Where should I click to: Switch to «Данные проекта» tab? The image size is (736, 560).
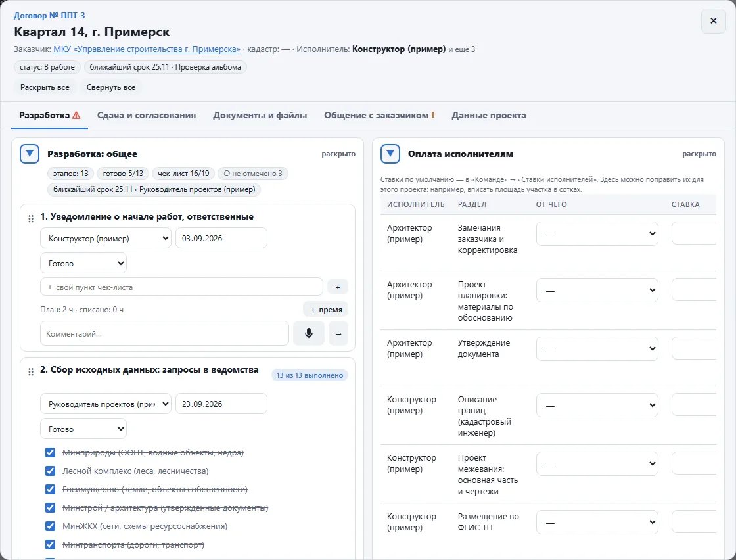[489, 115]
